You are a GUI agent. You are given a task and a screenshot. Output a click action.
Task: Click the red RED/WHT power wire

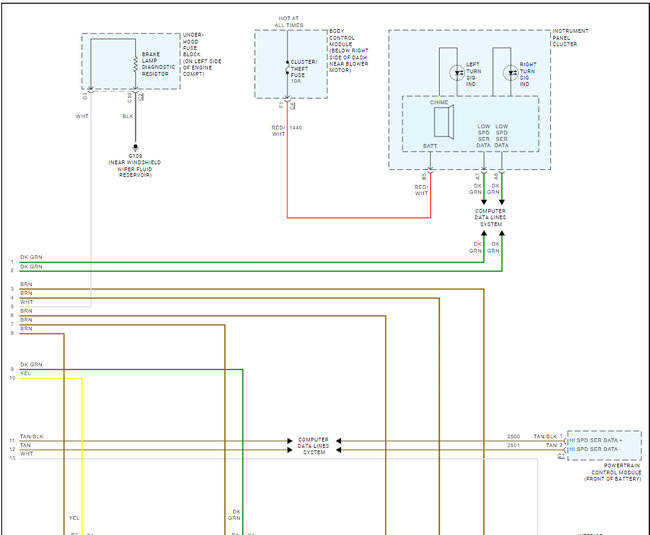click(359, 217)
